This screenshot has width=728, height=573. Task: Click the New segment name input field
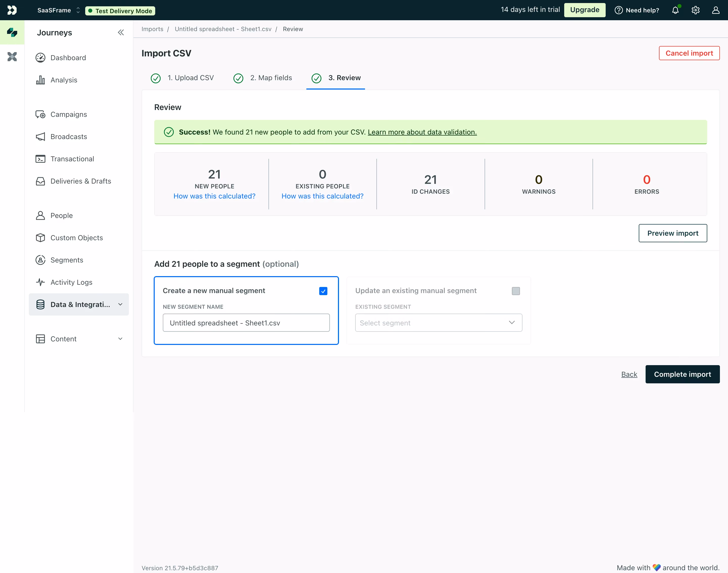[246, 323]
